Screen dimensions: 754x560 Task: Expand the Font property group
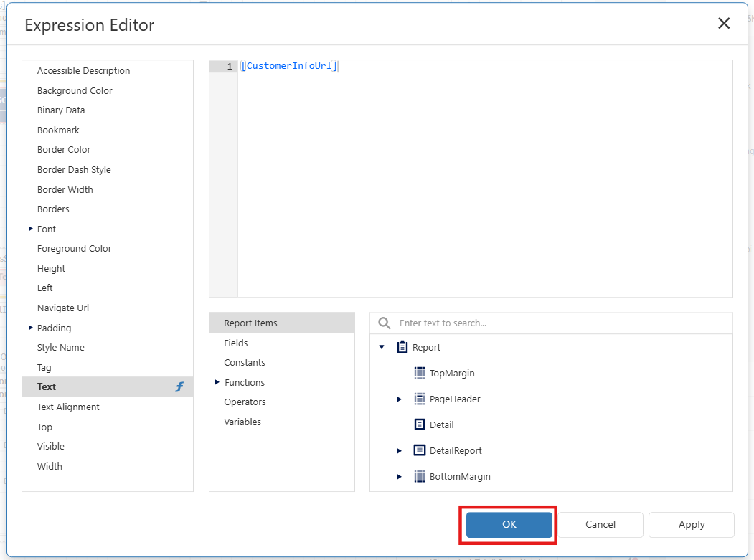[30, 229]
